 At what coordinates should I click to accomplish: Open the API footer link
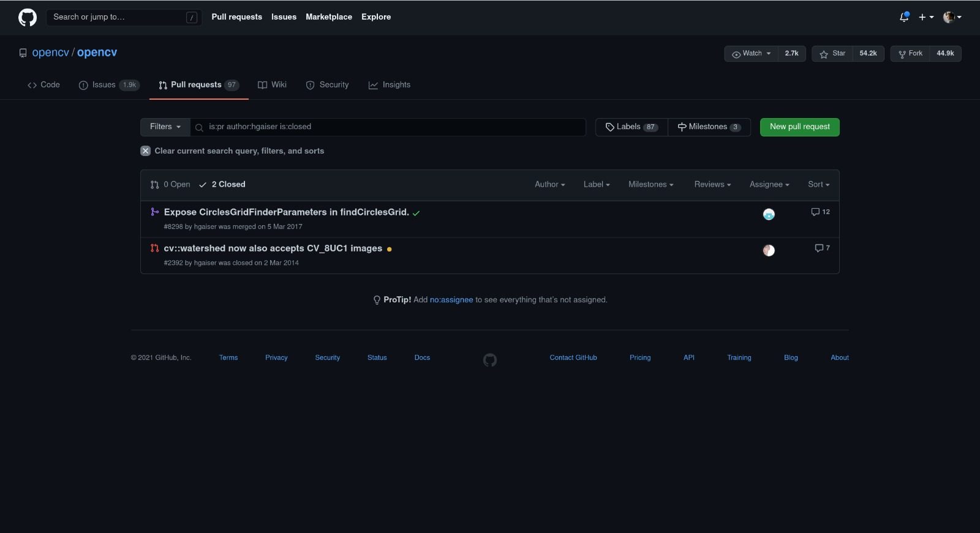pos(689,358)
